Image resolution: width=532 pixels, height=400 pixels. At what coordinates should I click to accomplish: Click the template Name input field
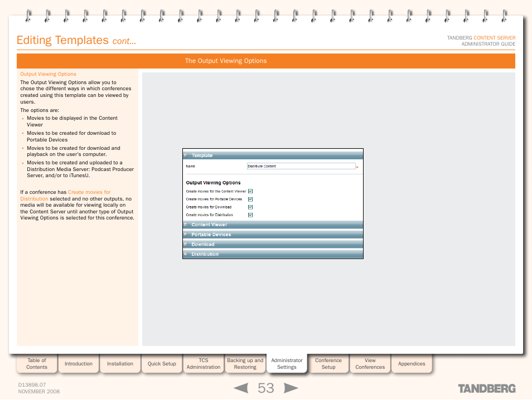point(301,166)
